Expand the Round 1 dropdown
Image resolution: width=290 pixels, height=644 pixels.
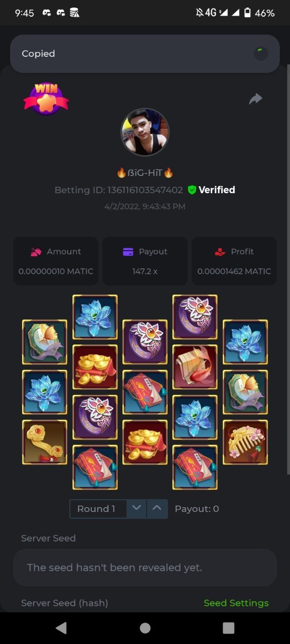98,509
